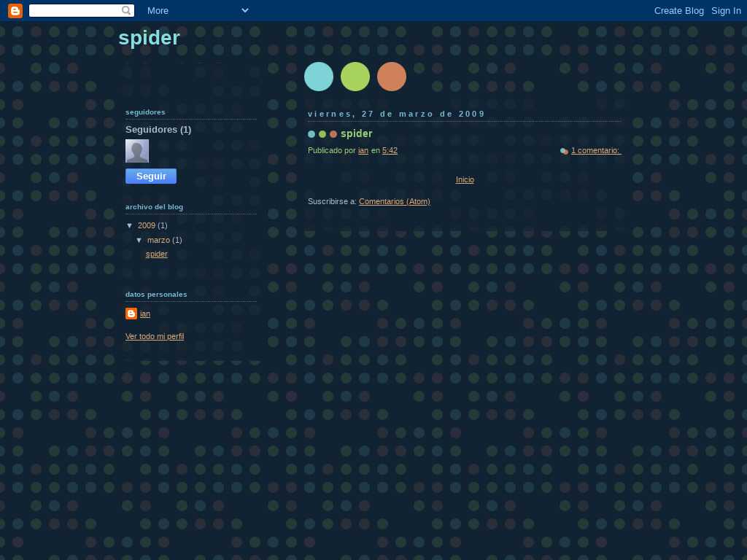The width and height of the screenshot is (747, 560).
Task: Collapse the 2009 archive year
Action: click(x=130, y=226)
